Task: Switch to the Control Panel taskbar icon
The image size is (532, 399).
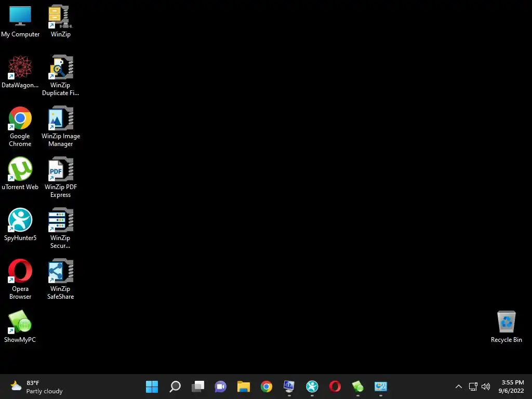Action: [x=381, y=387]
